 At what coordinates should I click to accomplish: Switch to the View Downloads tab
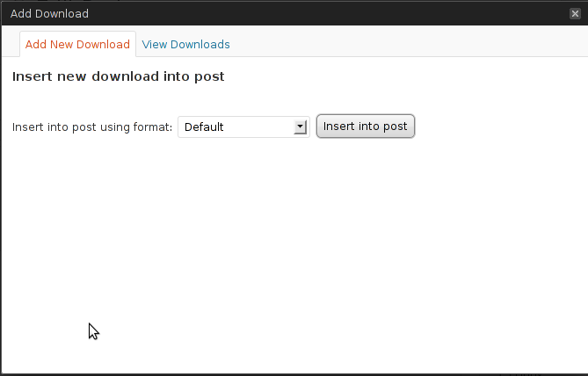185,45
